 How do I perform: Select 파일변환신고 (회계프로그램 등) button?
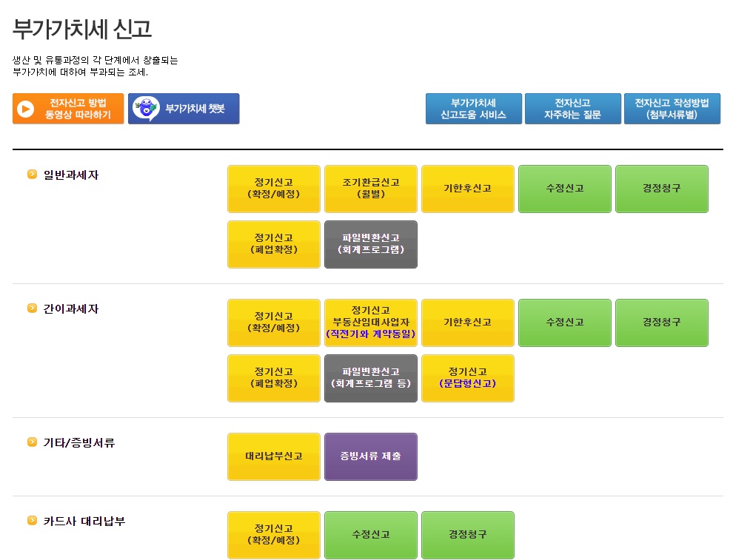coord(371,378)
